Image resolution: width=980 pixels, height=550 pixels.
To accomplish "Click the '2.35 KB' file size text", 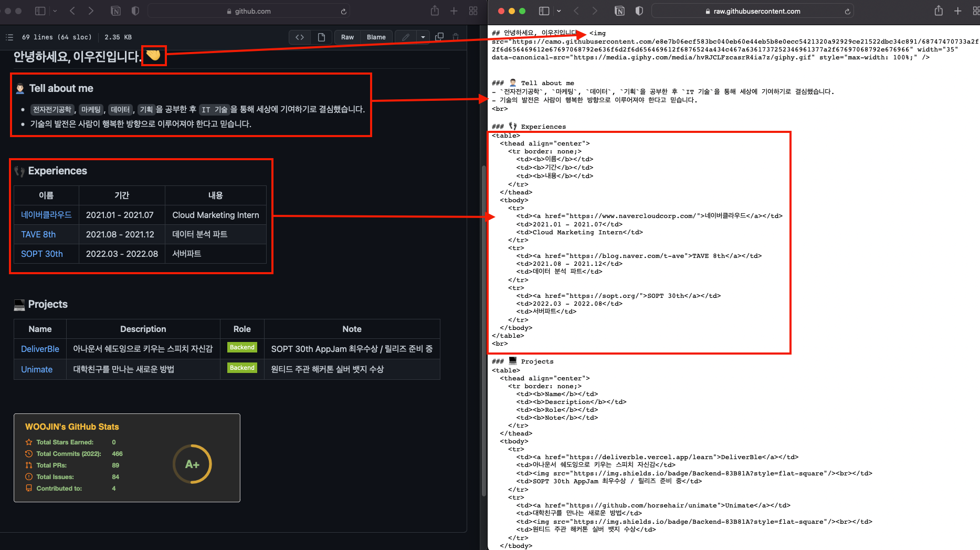I will point(118,37).
